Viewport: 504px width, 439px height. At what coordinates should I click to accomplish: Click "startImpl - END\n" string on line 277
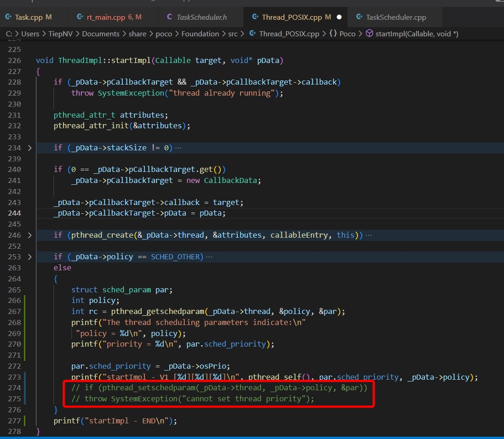126,421
